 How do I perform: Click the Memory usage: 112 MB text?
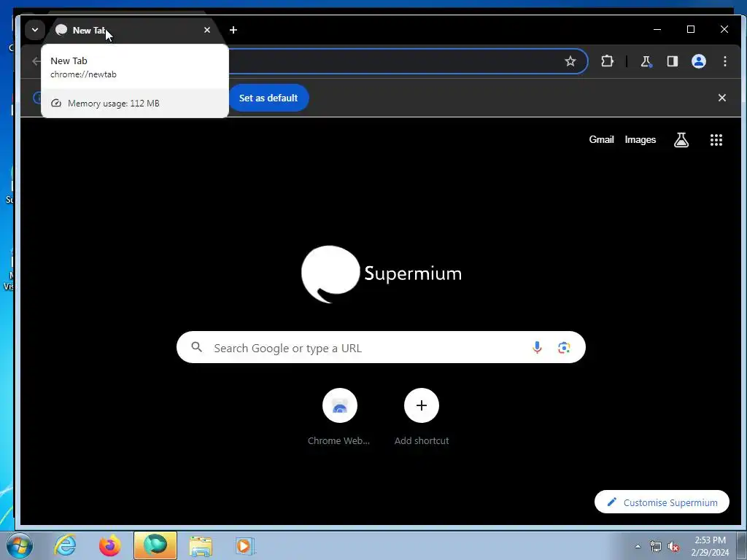coord(113,104)
